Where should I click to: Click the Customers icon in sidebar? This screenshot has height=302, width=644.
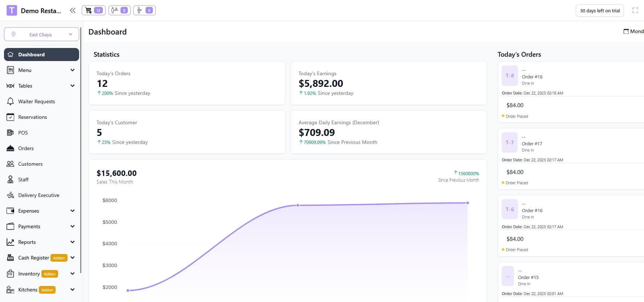(x=10, y=164)
